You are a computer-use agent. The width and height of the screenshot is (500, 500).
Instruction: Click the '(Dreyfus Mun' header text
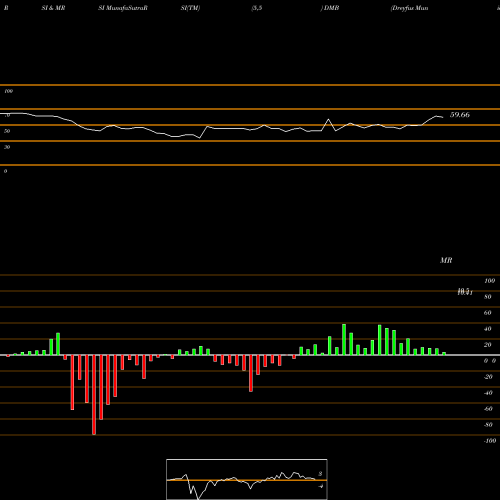click(409, 8)
